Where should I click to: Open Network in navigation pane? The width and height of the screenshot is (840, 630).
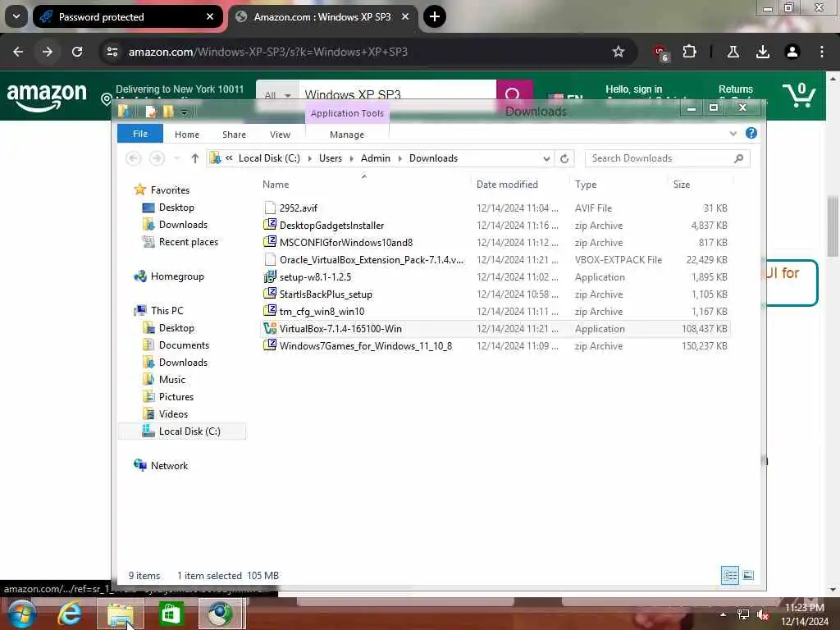(x=161, y=466)
